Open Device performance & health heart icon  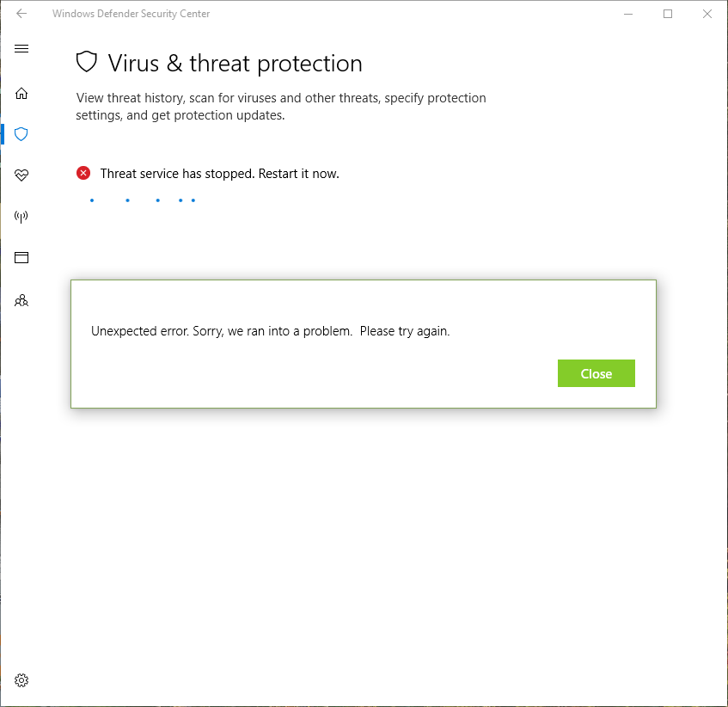click(x=21, y=175)
